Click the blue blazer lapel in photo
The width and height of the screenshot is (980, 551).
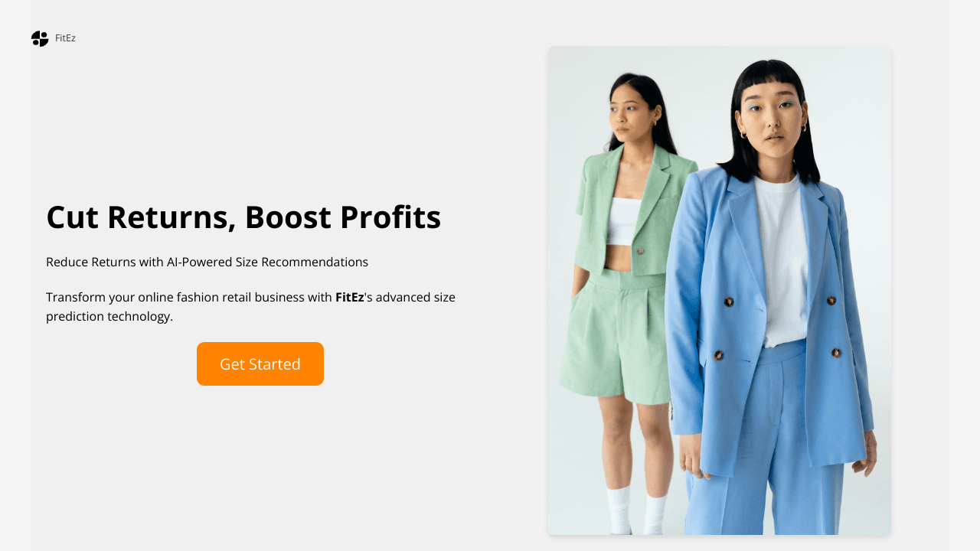click(x=743, y=230)
